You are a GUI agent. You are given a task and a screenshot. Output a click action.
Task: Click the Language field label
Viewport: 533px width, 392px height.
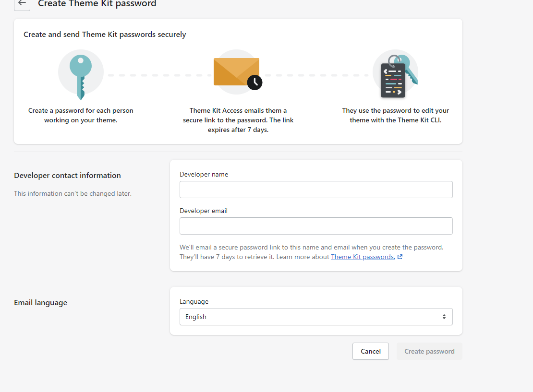tap(194, 301)
